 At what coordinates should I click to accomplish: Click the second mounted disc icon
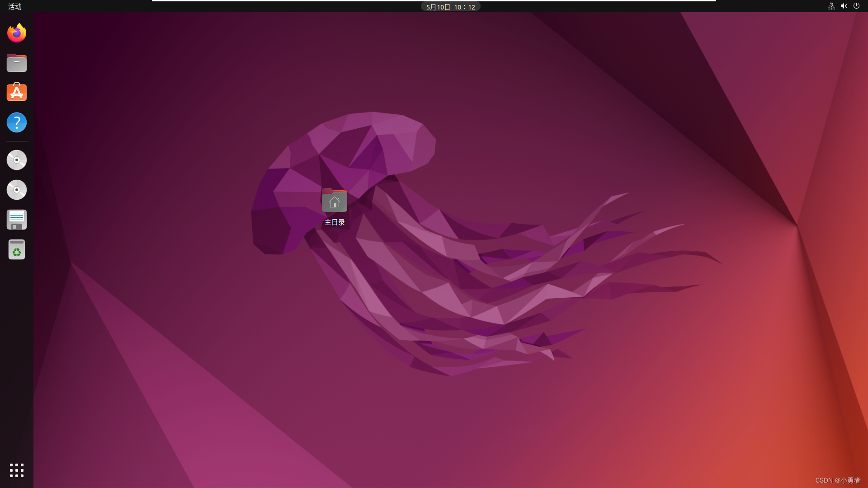[17, 190]
